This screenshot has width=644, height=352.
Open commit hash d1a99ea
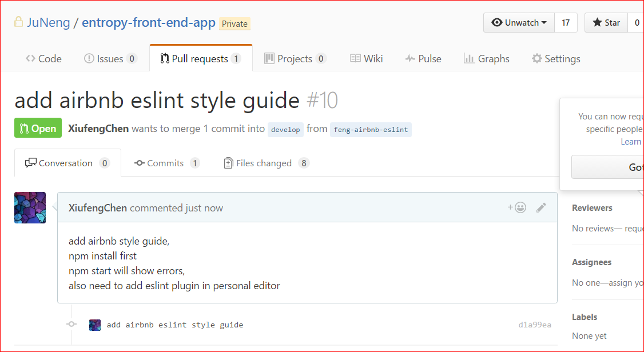coord(535,325)
